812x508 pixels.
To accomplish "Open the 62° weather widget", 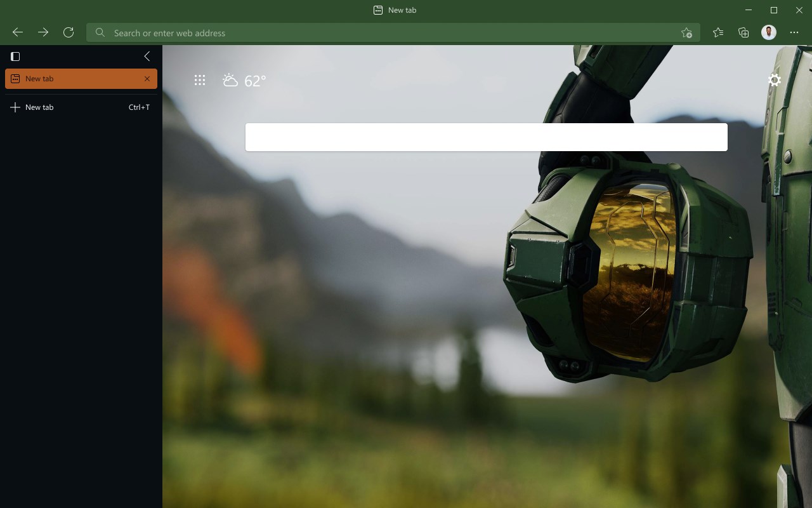I will (x=244, y=81).
